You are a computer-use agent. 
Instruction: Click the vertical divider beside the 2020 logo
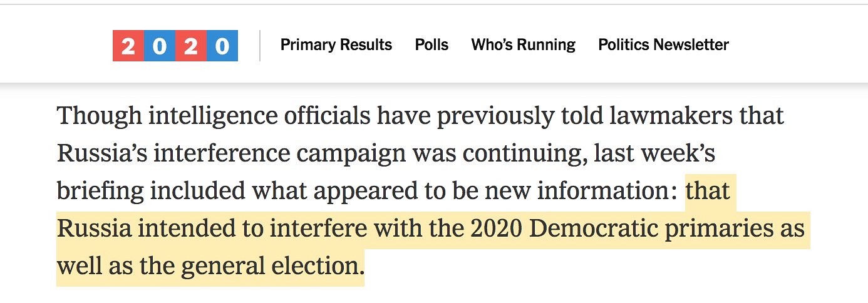pyautogui.click(x=260, y=46)
